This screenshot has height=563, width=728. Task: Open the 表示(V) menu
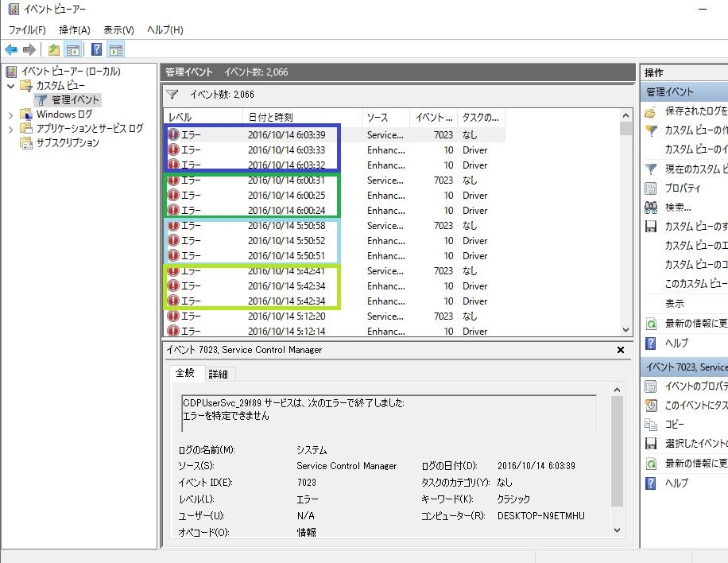(118, 30)
